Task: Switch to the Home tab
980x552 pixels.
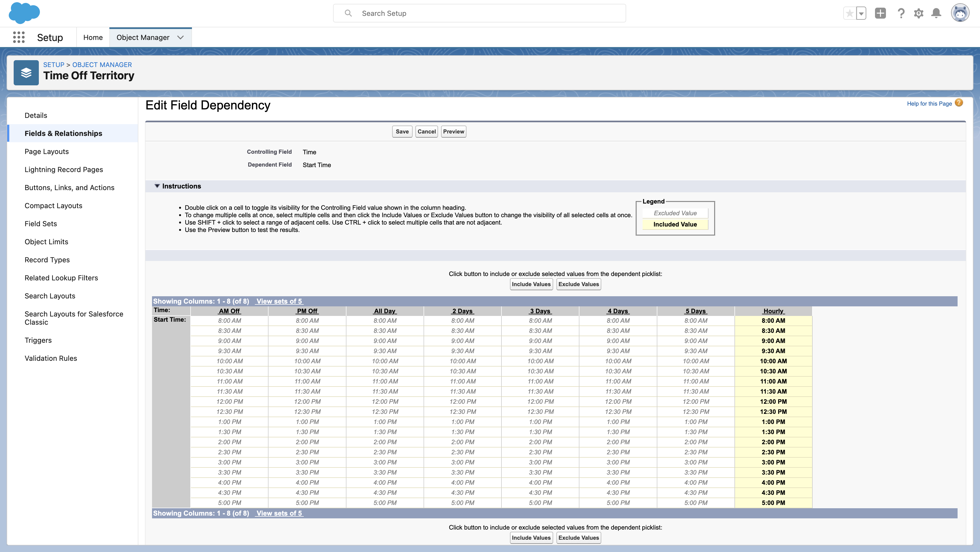Action: (93, 37)
